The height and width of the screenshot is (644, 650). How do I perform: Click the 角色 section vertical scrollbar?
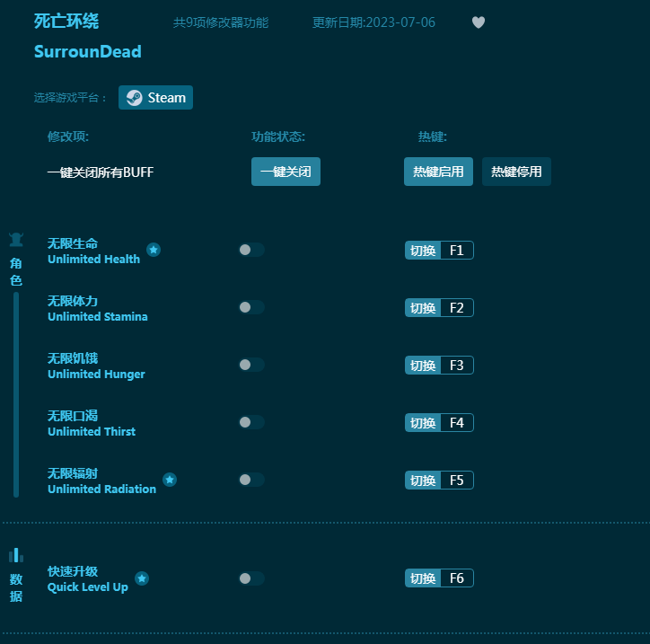pos(16,394)
